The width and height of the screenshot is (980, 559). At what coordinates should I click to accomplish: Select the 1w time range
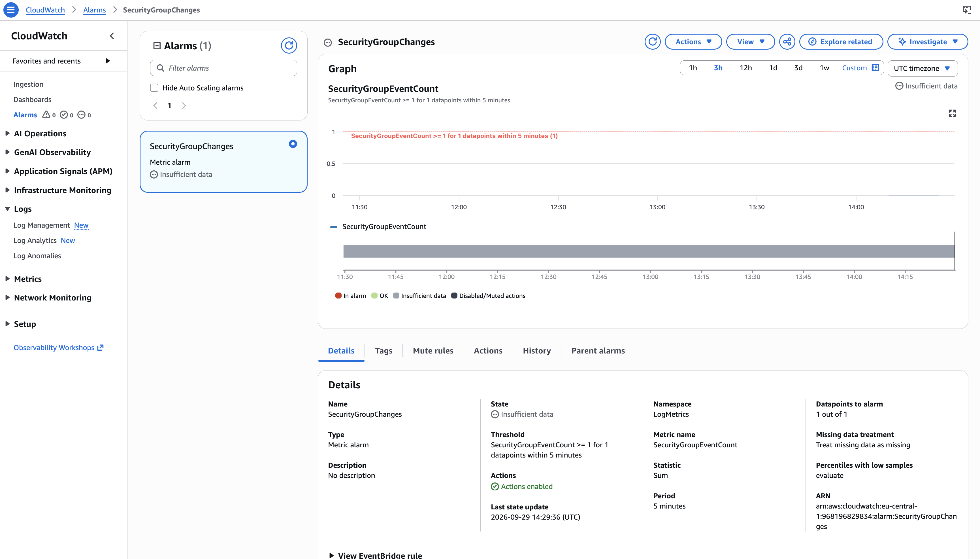tap(824, 67)
